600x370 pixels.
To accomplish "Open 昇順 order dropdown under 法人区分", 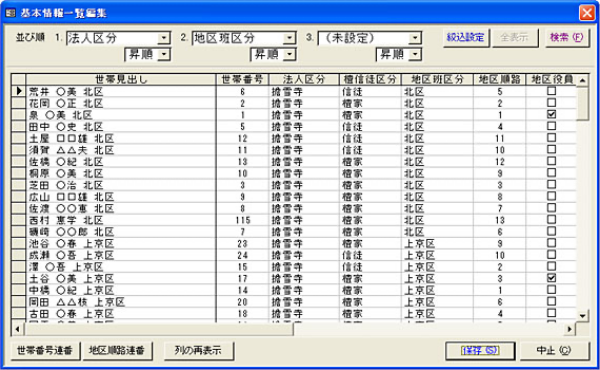I will click(164, 54).
